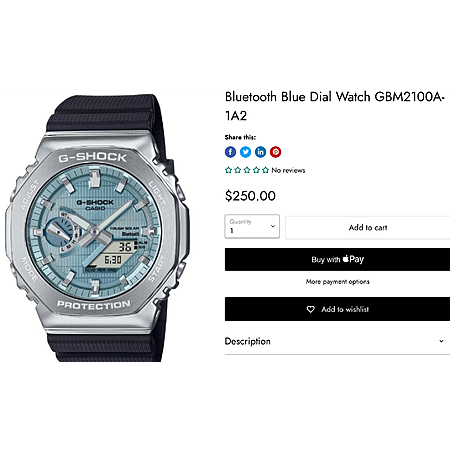Click the LinkedIn share icon

coord(260,152)
